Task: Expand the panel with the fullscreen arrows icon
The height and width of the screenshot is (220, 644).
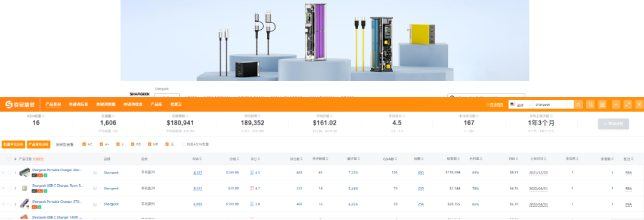Action: point(627,105)
